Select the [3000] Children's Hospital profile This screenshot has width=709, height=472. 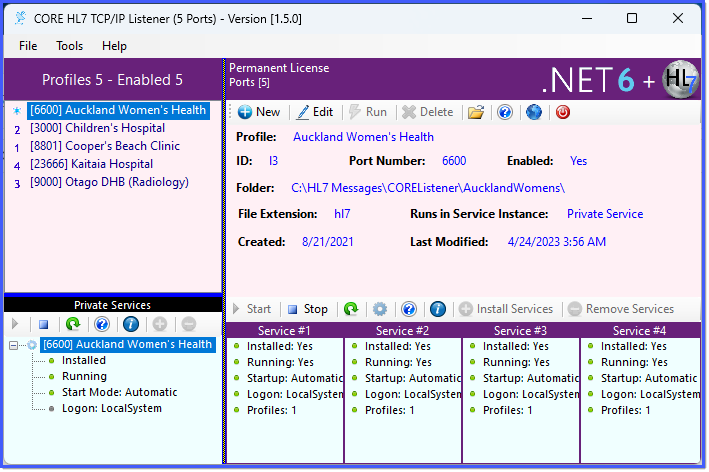[97, 128]
